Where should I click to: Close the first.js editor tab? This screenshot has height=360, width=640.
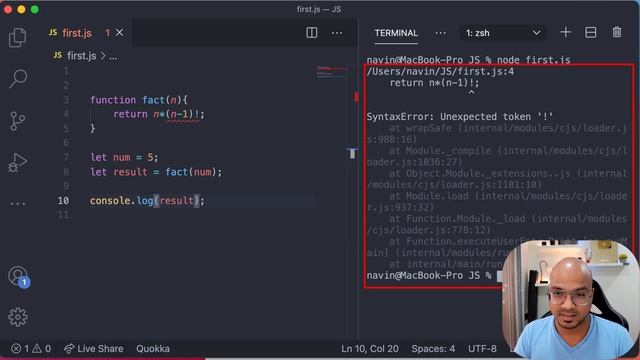pos(119,33)
